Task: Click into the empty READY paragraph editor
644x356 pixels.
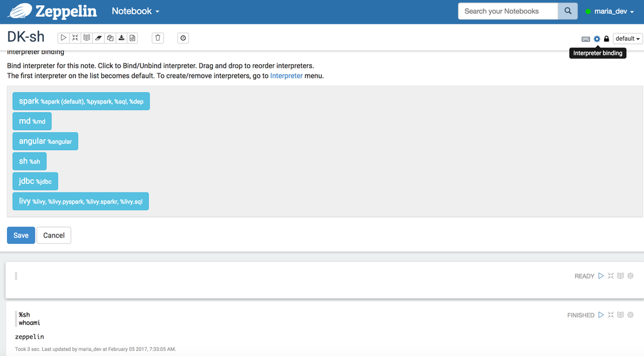Action: click(288, 276)
